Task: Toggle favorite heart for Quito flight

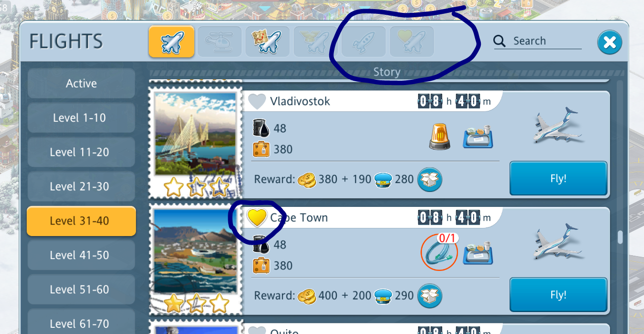Action: point(256,330)
